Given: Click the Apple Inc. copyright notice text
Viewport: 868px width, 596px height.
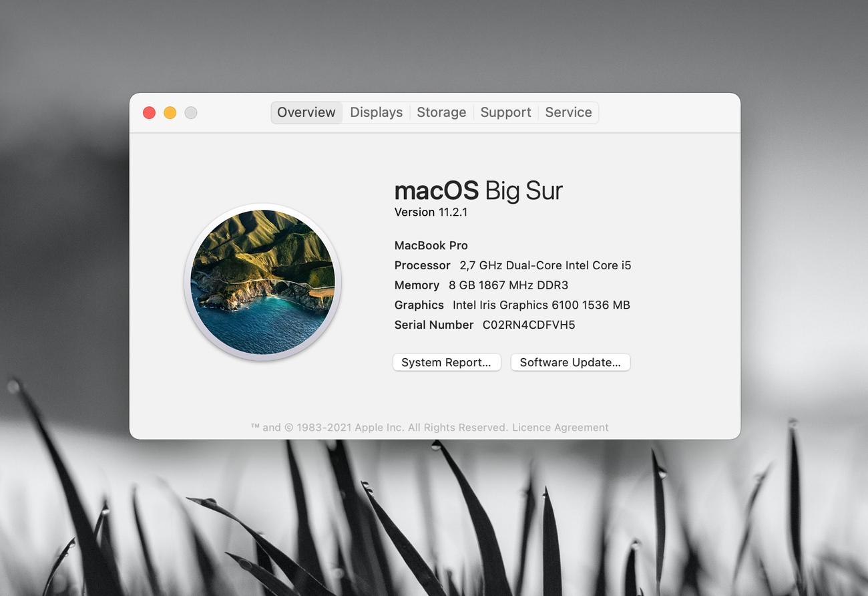Looking at the screenshot, I should pos(379,428).
